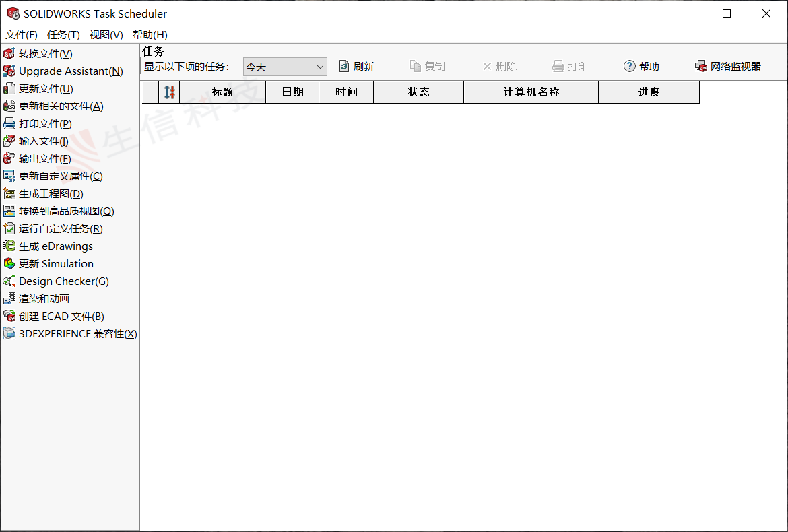Click the 3DEXPERIENCE 兼容性 sidebar icon

click(x=9, y=333)
